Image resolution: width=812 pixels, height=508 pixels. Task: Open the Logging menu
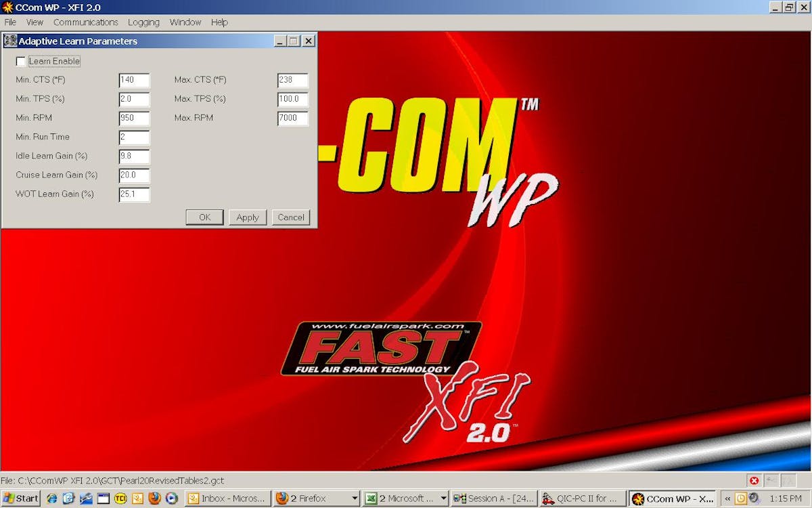coord(143,22)
